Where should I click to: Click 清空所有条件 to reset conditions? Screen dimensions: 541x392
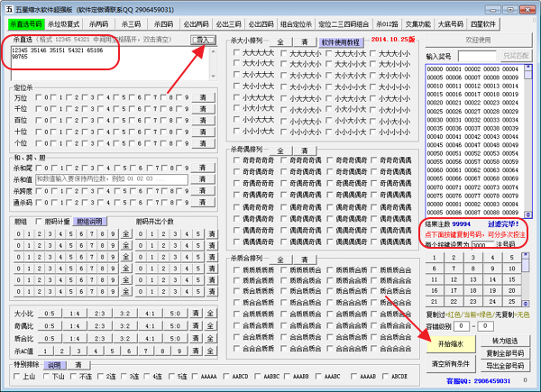point(453,363)
